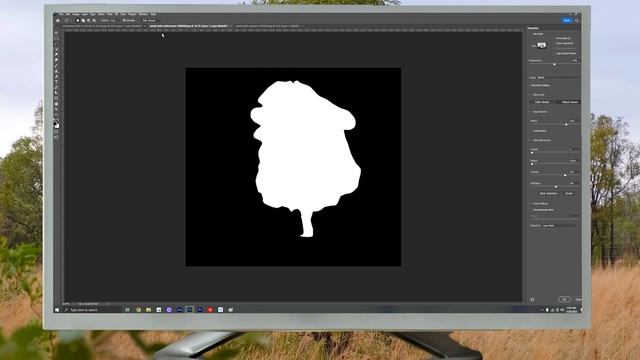This screenshot has width=640, height=360.
Task: Open the Preset dropdown
Action: (558, 77)
